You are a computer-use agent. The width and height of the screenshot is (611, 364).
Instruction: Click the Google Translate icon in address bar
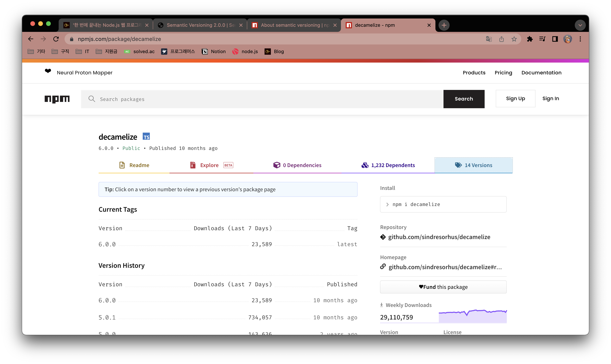489,39
